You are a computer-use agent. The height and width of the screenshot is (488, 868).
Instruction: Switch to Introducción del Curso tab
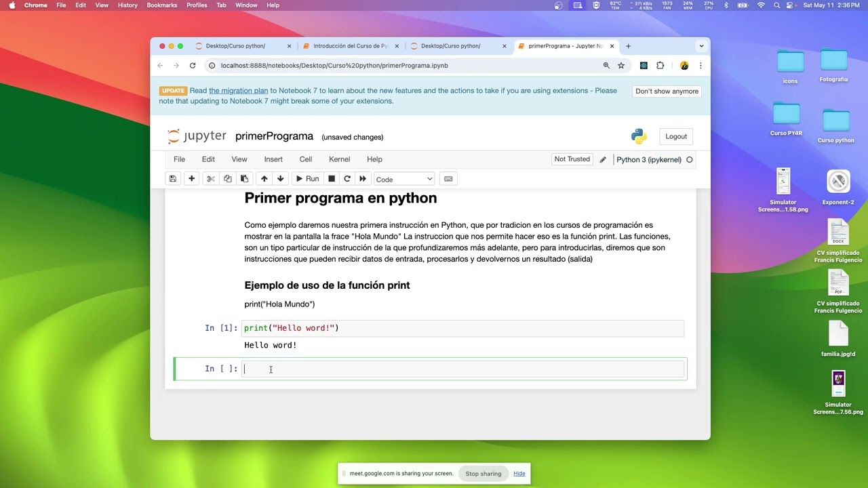[351, 46]
